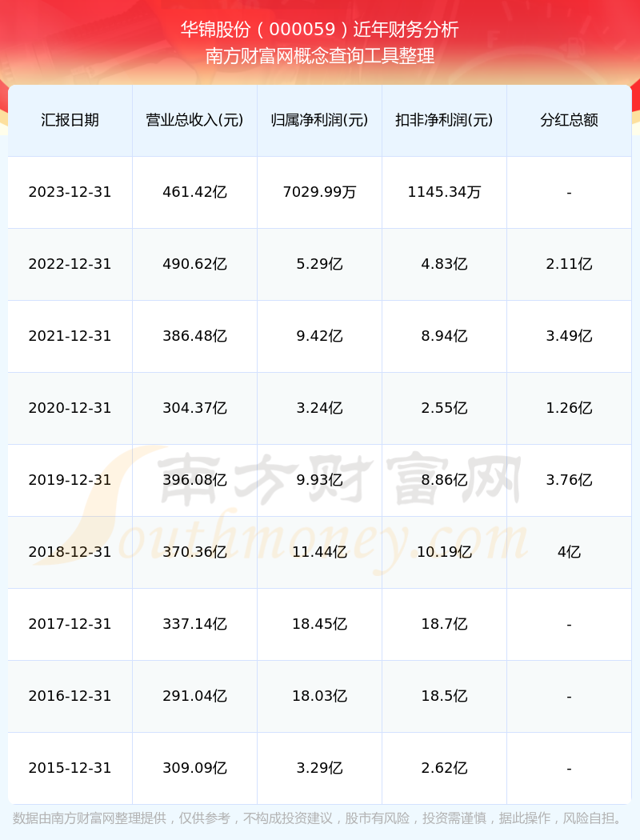Select value 4.83亿

(445, 264)
